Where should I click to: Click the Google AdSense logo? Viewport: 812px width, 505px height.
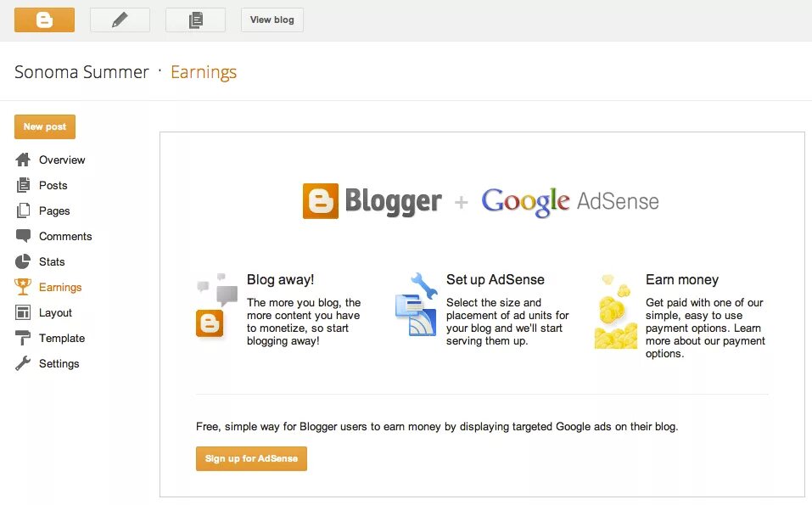click(x=570, y=202)
